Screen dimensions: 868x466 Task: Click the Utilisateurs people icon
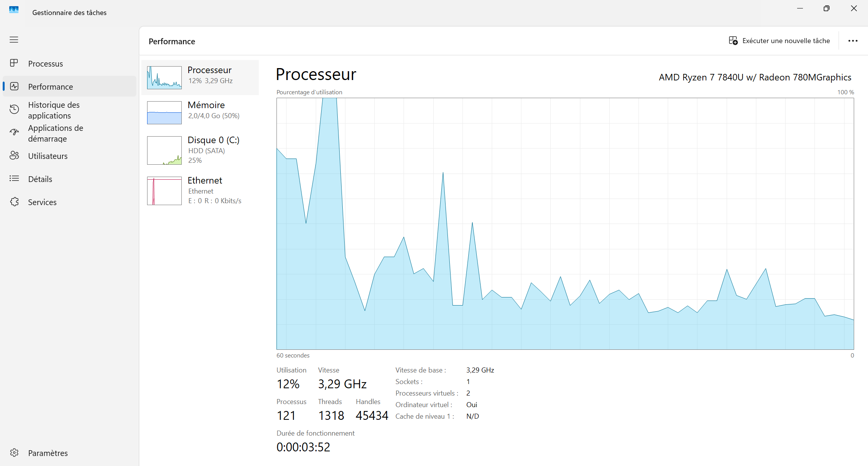pos(14,155)
